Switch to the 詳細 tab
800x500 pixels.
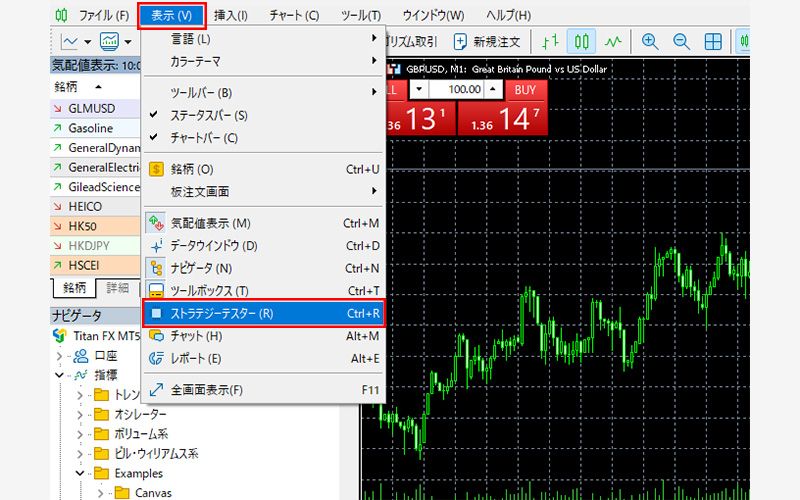coord(117,288)
